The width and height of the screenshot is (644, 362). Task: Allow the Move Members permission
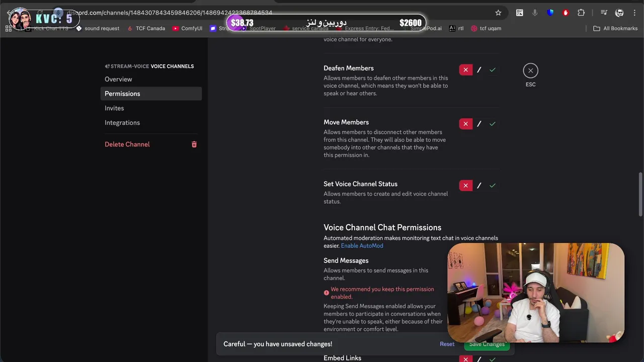point(493,124)
